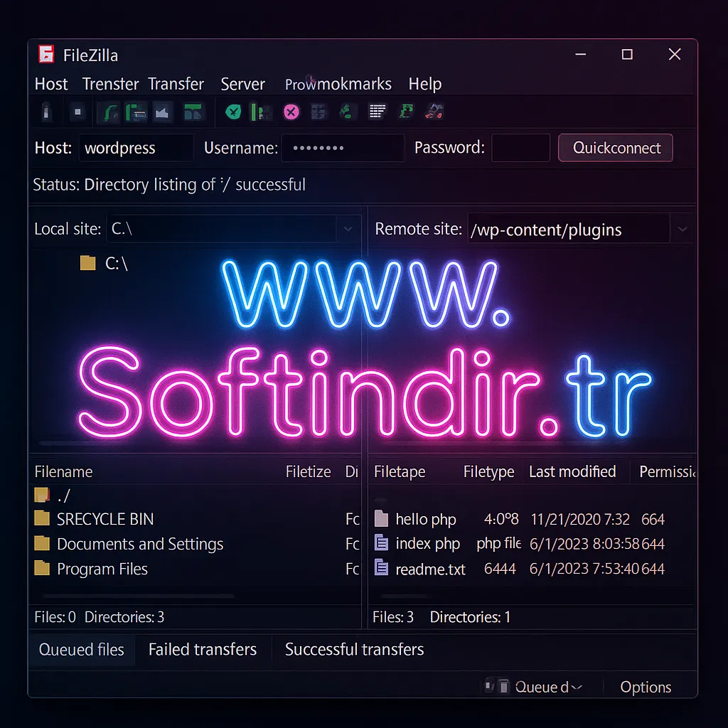Click the document icon beside readme.txt
728x728 pixels.
pyautogui.click(x=381, y=567)
